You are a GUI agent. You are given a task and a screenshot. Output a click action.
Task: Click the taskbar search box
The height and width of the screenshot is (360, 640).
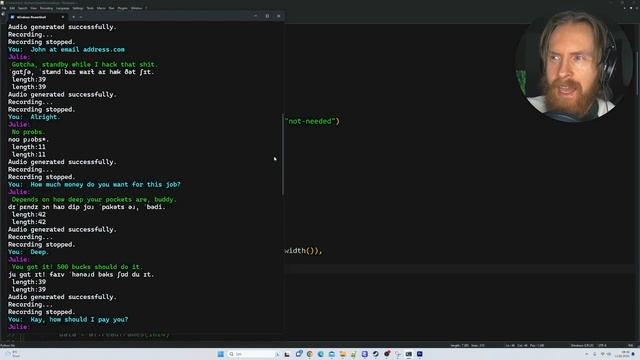click(254, 354)
